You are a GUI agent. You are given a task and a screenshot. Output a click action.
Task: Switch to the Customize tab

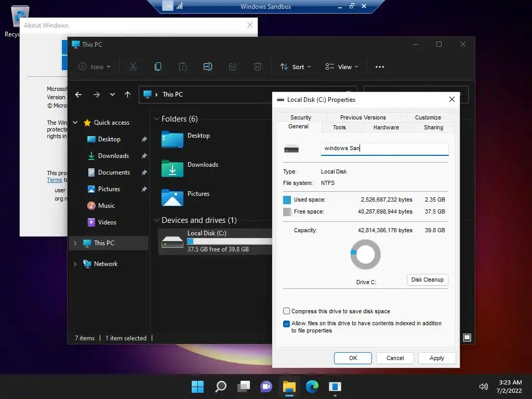428,117
